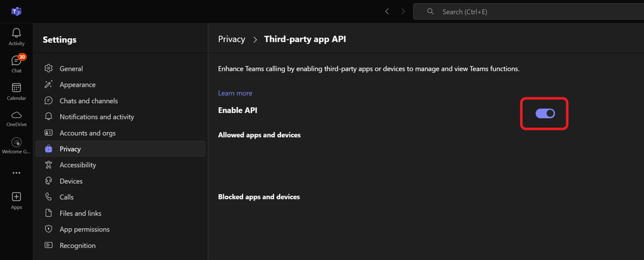Click the Microsoft Teams logo
The width and height of the screenshot is (644, 260).
click(x=16, y=12)
